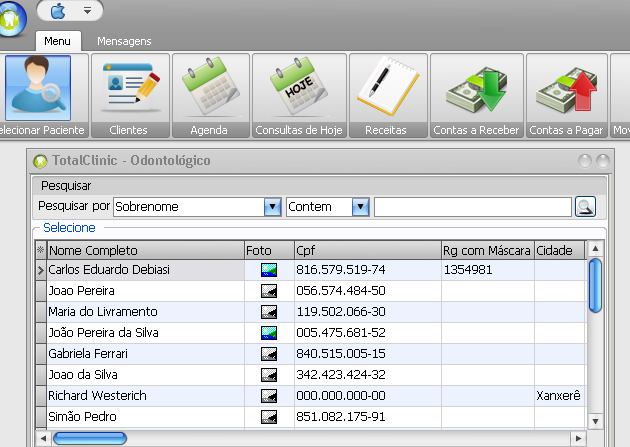Click CPF 342.423.424-32 cell
Screen dimensions: 630x447
[x=368, y=375]
